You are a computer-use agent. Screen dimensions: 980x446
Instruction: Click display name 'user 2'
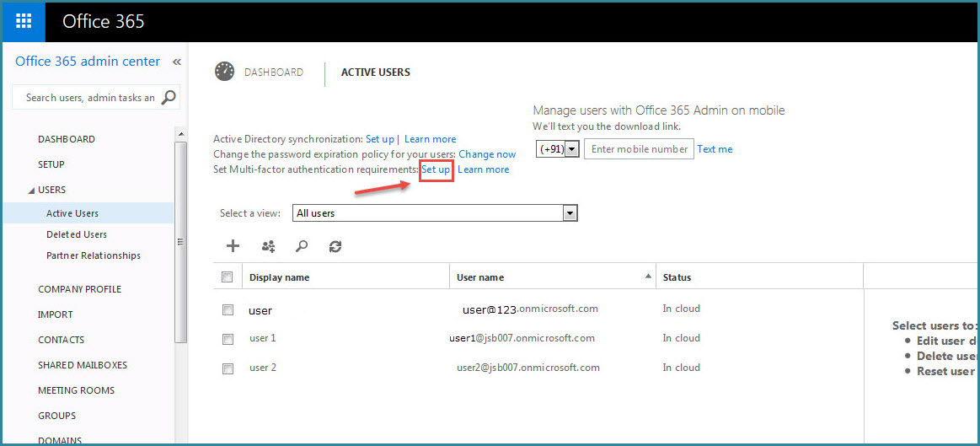pyautogui.click(x=263, y=368)
